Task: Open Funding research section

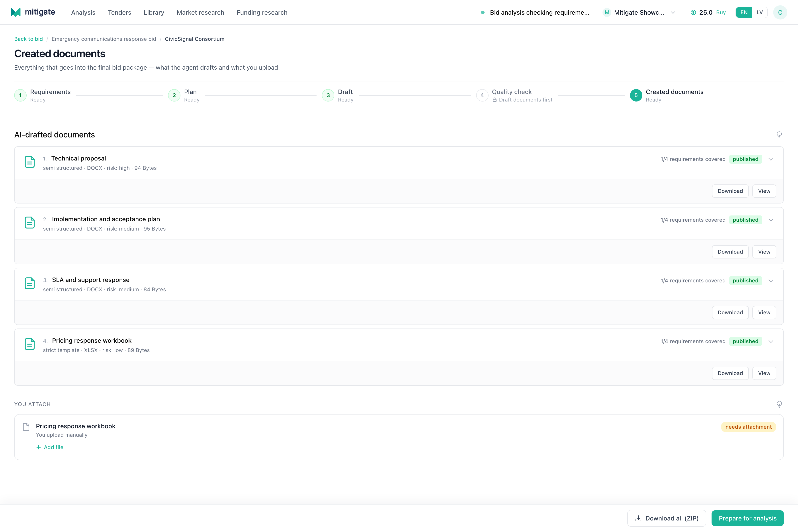Action: (x=262, y=13)
